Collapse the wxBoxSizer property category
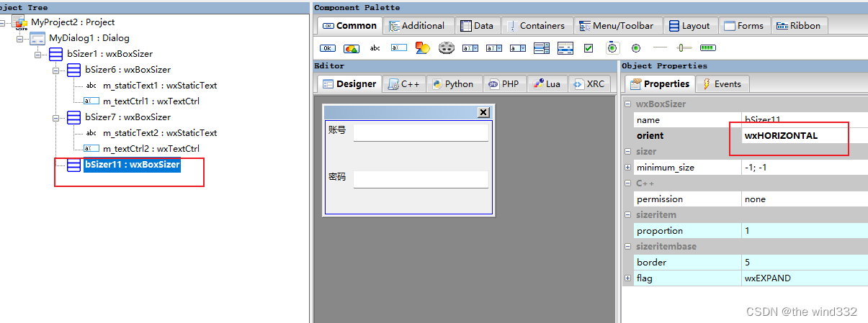The width and height of the screenshot is (868, 323). pyautogui.click(x=627, y=104)
